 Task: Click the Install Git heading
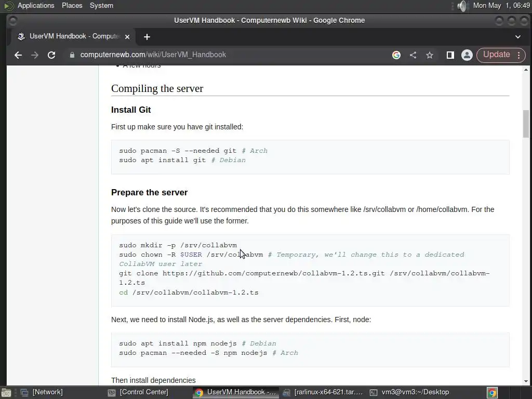click(131, 110)
